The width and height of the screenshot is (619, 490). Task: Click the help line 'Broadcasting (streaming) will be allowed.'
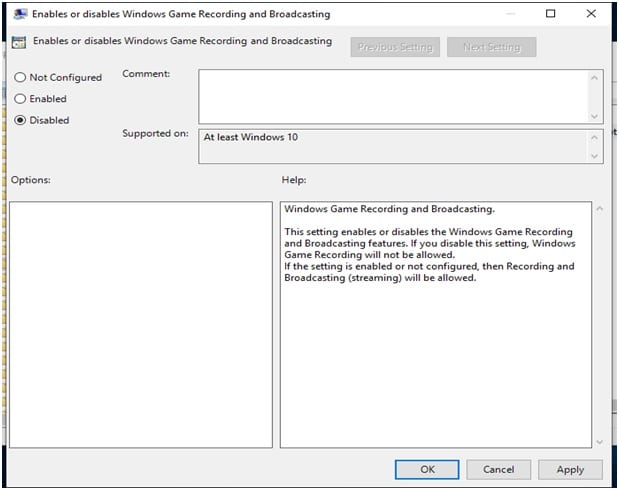click(x=380, y=278)
